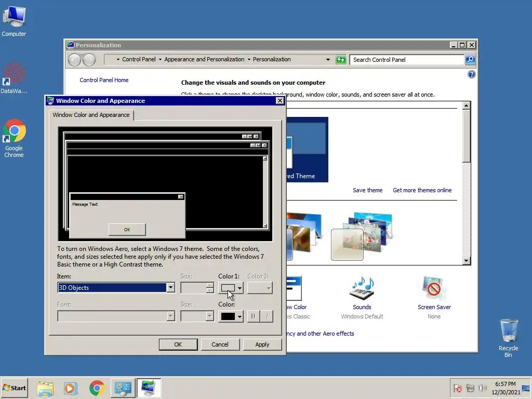Viewport: 532px width, 399px height.
Task: Expand the arrow before the Control Panel breadcrumb
Action: pos(118,60)
